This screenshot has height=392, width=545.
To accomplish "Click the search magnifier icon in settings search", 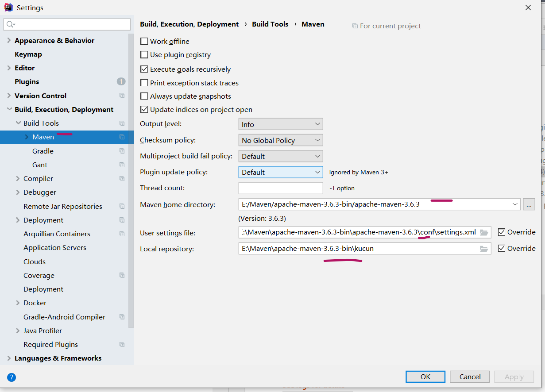I will pyautogui.click(x=11, y=24).
